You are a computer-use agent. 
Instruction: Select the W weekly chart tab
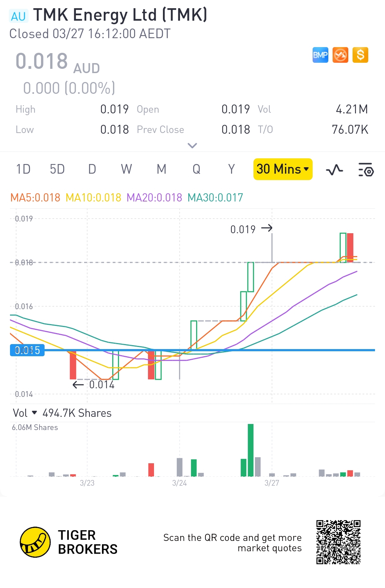(x=126, y=169)
